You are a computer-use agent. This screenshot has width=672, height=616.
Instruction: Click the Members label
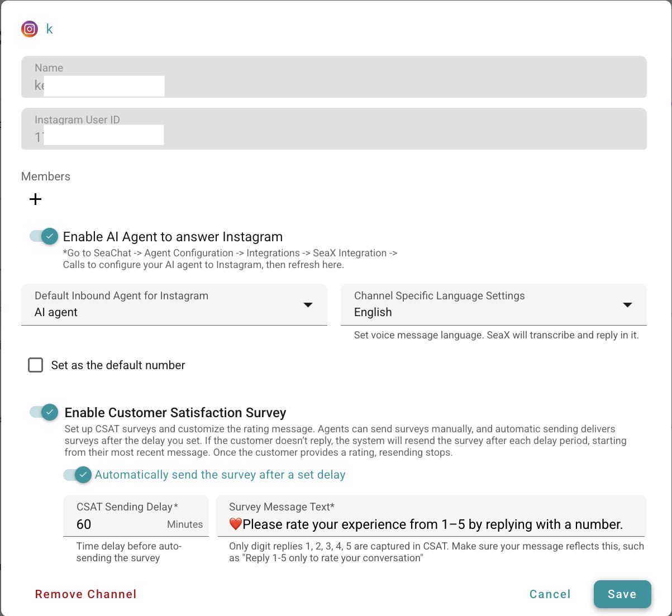(x=46, y=176)
